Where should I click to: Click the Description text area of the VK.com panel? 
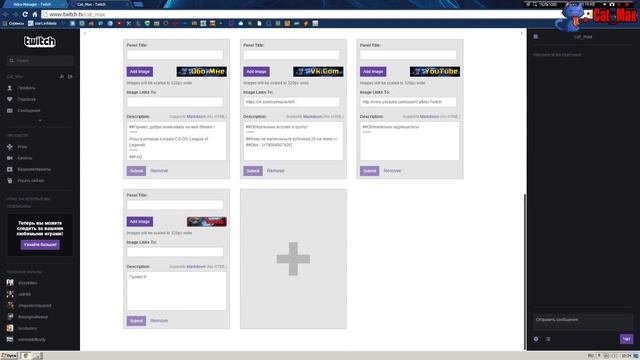click(x=293, y=141)
